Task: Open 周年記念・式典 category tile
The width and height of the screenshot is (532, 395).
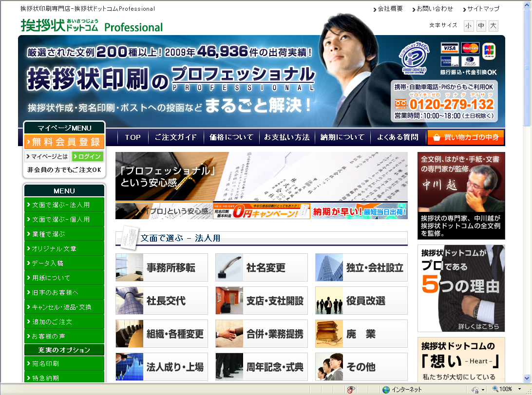Action: tap(261, 367)
